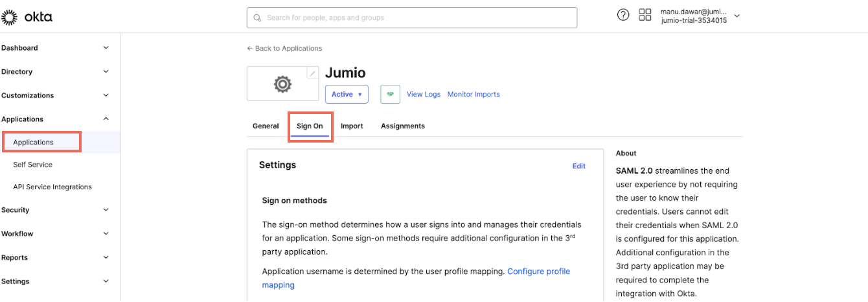The width and height of the screenshot is (868, 302).
Task: Open the Active status dropdown
Action: 347,94
